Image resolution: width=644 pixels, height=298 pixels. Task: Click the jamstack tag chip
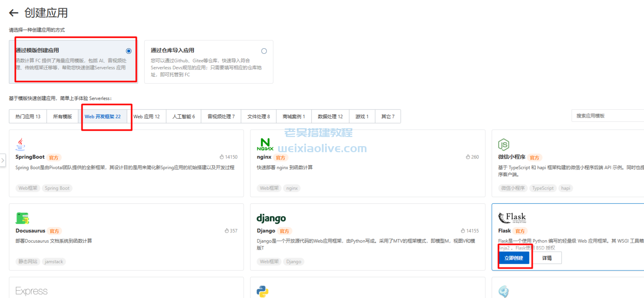click(x=54, y=262)
